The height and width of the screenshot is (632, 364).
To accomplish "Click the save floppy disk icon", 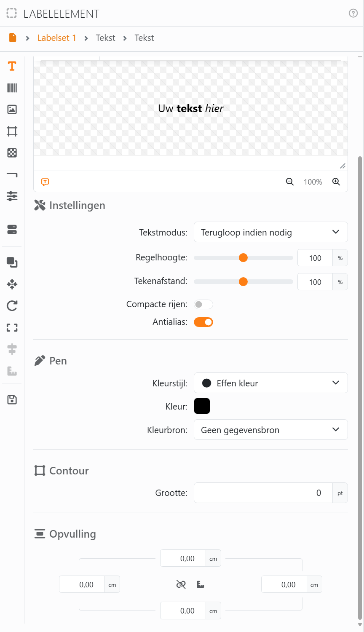I will tap(12, 400).
